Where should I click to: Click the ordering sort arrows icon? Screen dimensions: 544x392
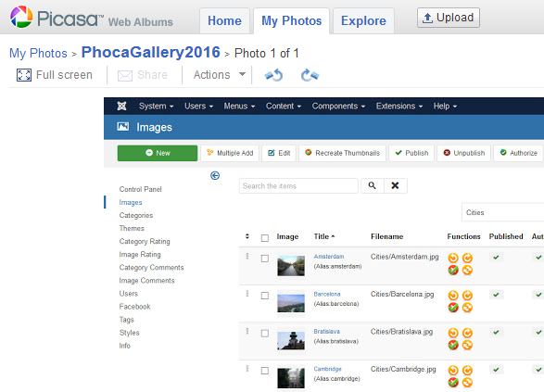point(247,236)
